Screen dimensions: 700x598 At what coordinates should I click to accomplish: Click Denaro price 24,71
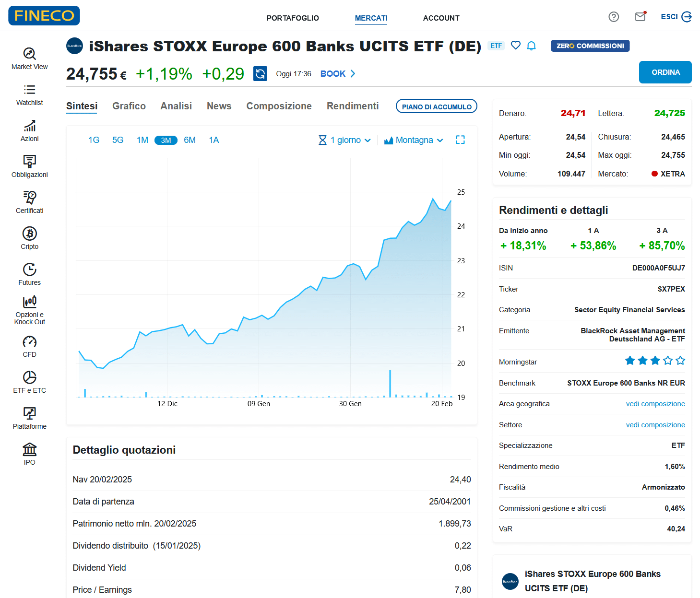click(573, 113)
